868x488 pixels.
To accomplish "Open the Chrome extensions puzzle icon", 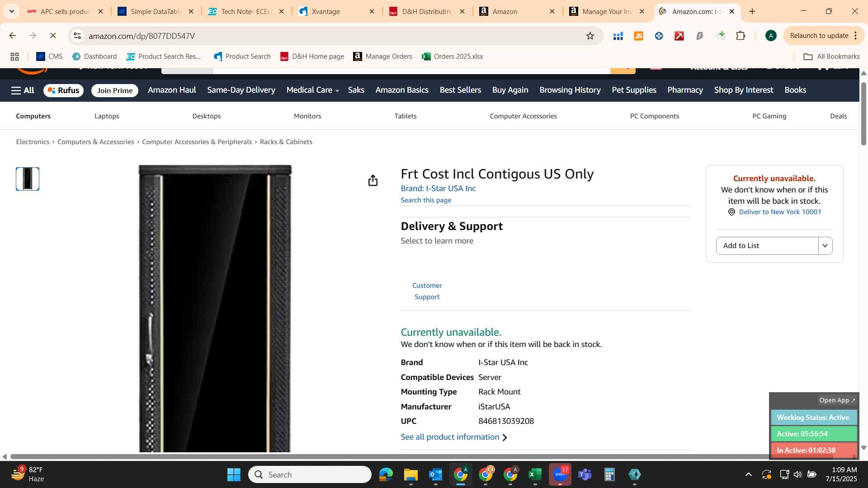I will (x=741, y=36).
